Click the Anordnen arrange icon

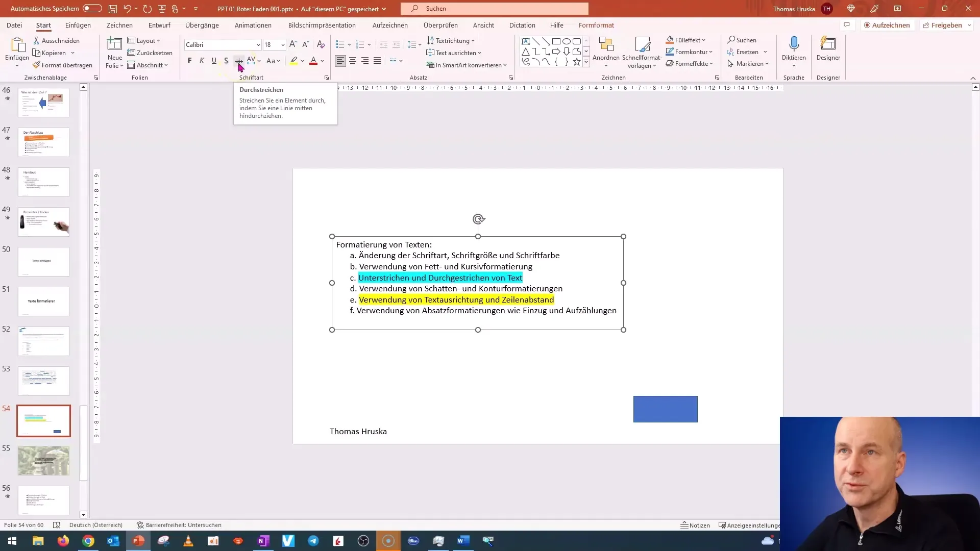click(606, 44)
